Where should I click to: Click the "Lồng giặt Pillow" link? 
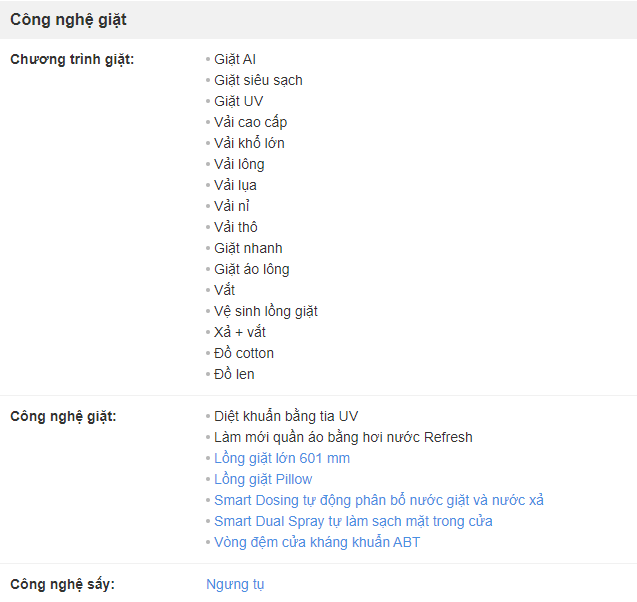coord(262,479)
